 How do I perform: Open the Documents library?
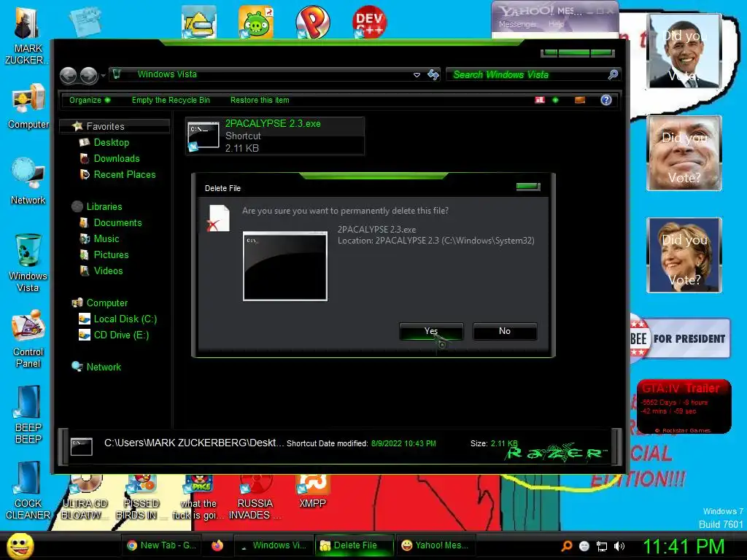(x=117, y=223)
